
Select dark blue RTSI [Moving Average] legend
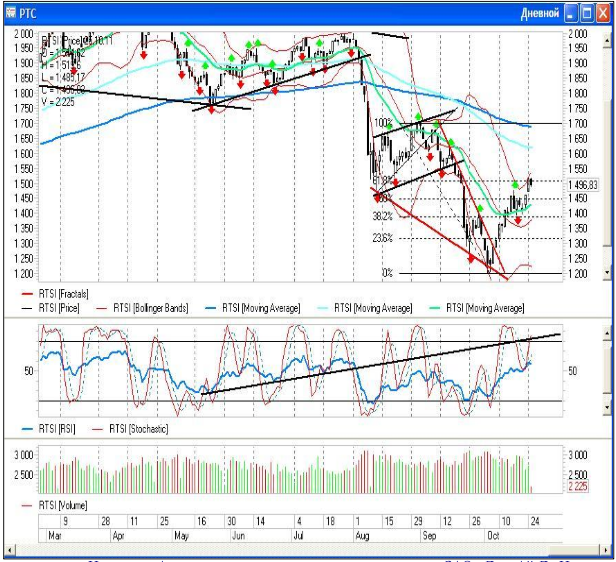(x=253, y=308)
